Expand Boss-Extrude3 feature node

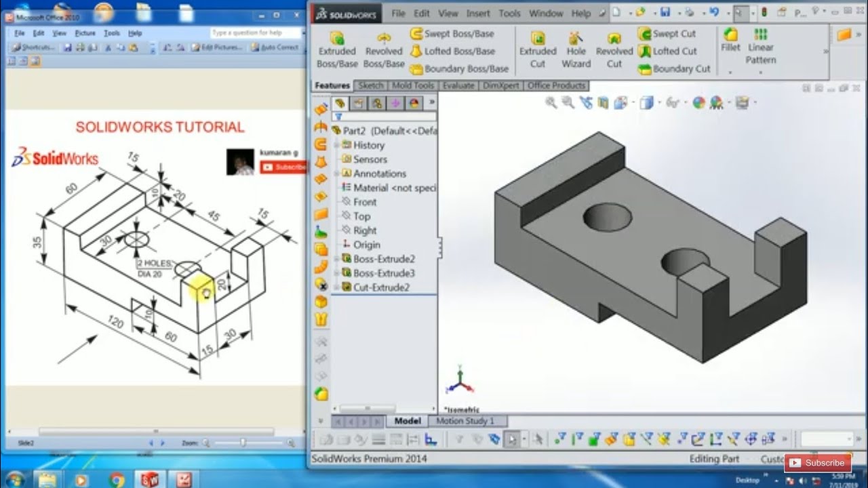click(x=337, y=273)
